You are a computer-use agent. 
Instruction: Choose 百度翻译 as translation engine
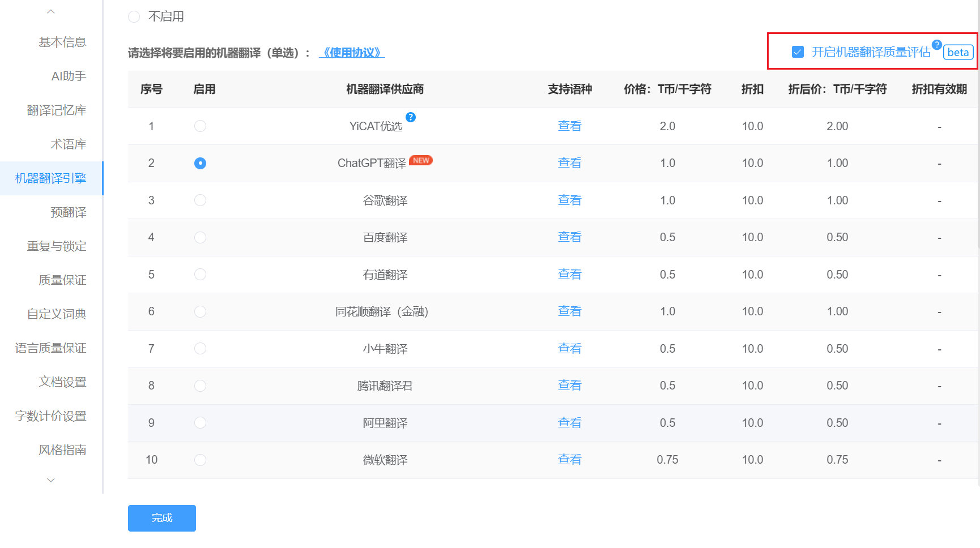pyautogui.click(x=200, y=237)
